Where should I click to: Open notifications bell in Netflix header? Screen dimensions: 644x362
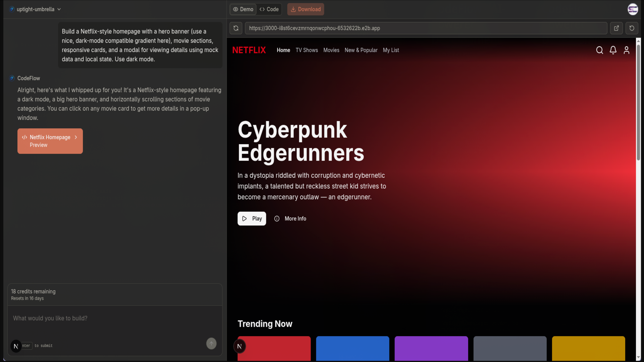click(x=613, y=50)
